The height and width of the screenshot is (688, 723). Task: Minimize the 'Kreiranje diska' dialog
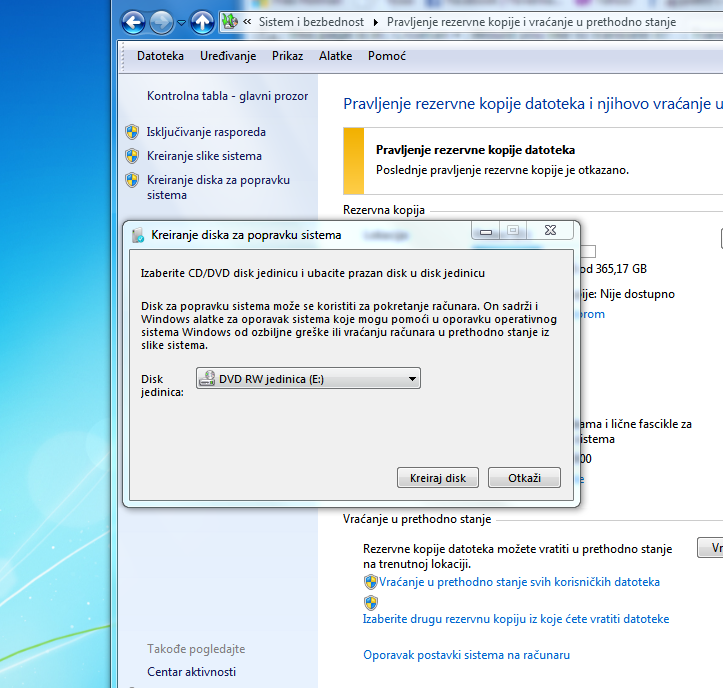coord(486,230)
